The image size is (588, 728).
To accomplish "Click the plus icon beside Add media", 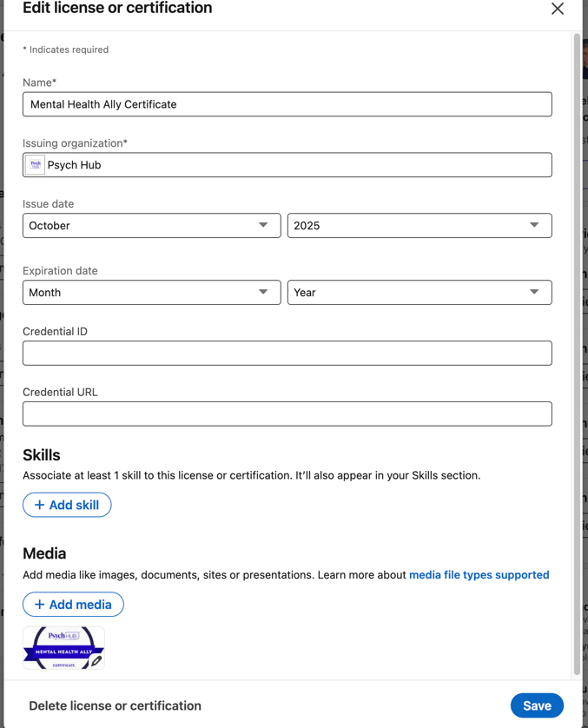I will tap(39, 605).
